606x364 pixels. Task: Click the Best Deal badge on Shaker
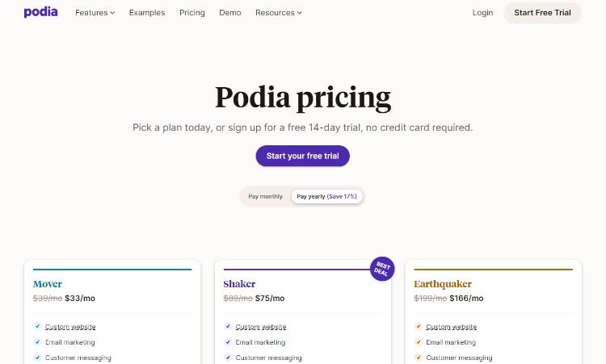pyautogui.click(x=381, y=269)
